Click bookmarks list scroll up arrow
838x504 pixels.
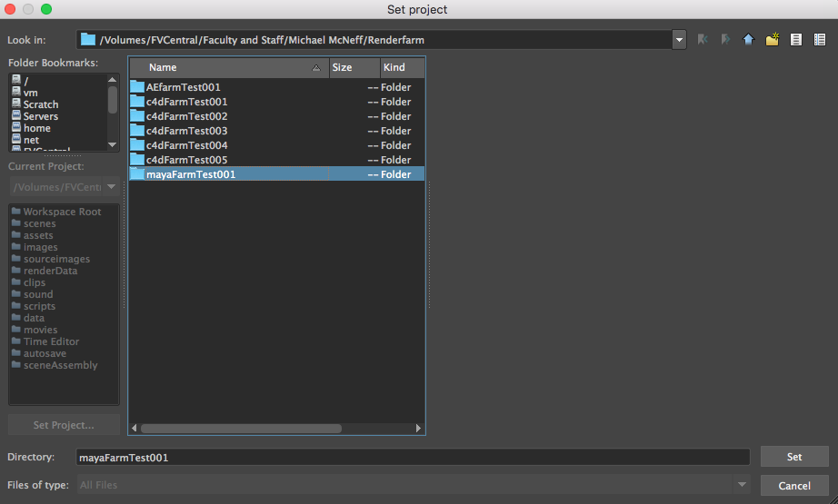tap(112, 80)
